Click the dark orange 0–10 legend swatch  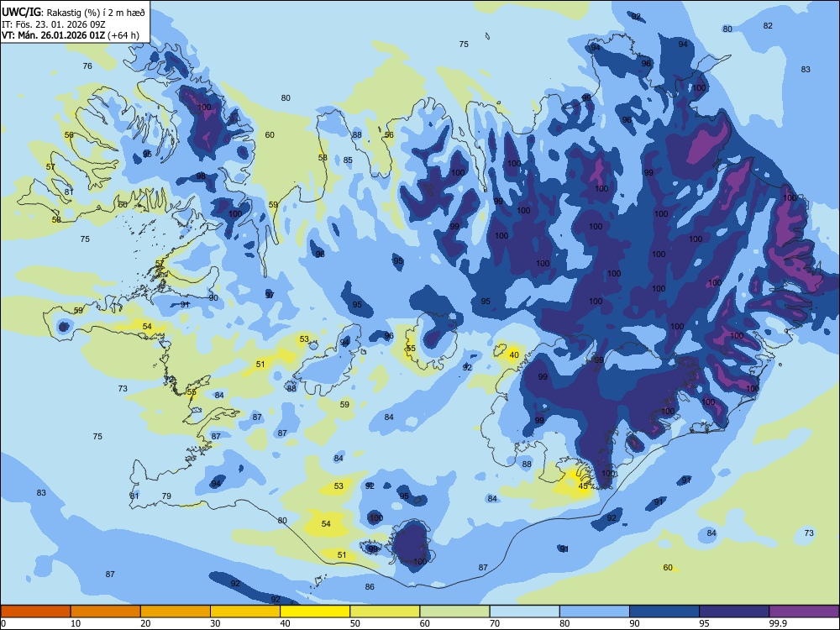pos(35,612)
